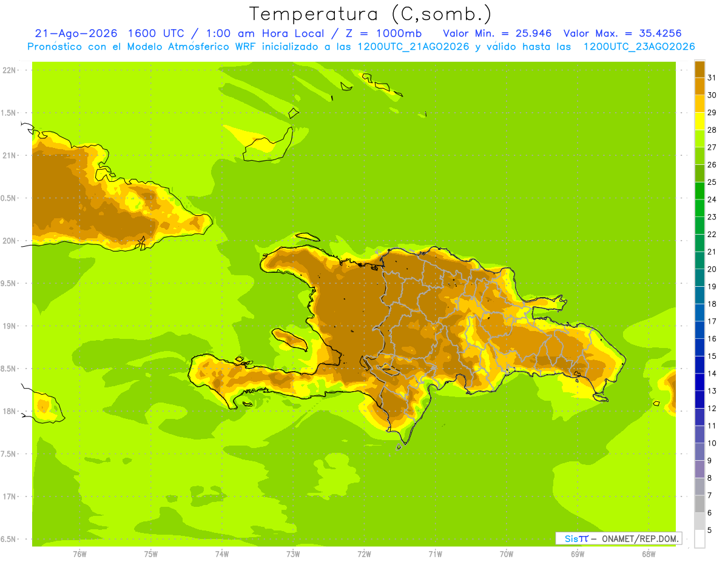728x562 pixels.
Task: Click the '19N' latitude label
Action: tap(10, 326)
